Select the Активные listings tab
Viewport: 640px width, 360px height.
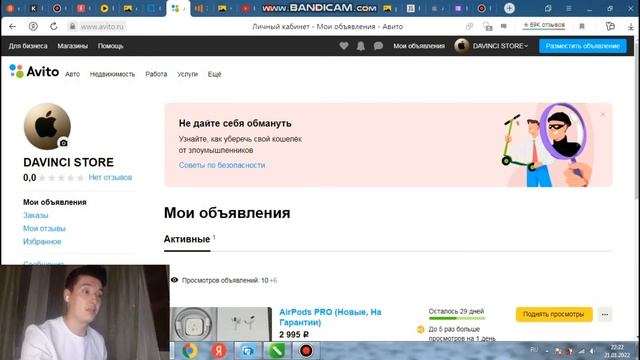(x=187, y=239)
